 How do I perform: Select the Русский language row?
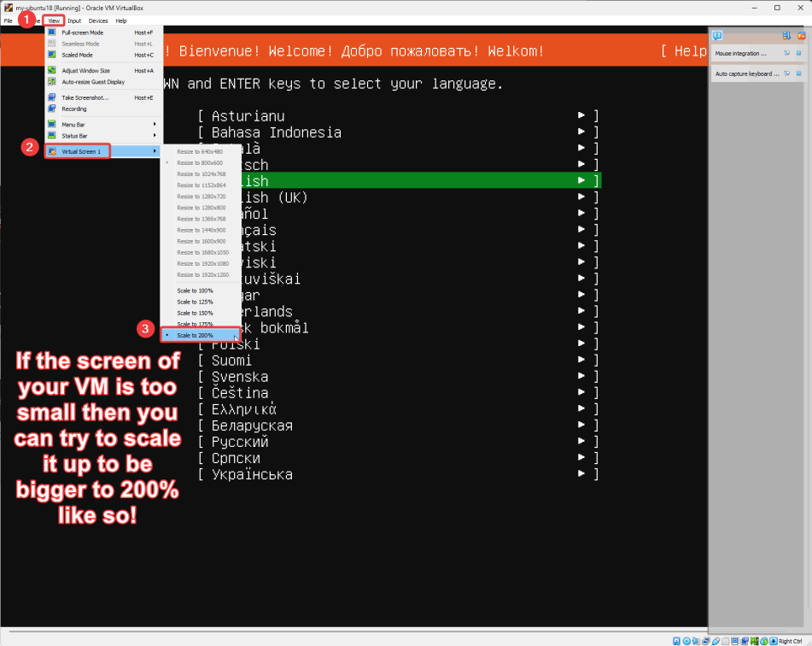(x=398, y=442)
